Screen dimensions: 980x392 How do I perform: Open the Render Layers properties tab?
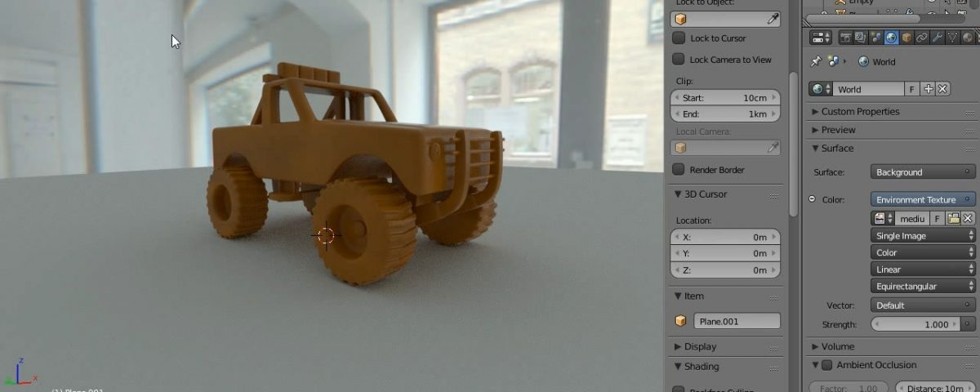tap(861, 38)
